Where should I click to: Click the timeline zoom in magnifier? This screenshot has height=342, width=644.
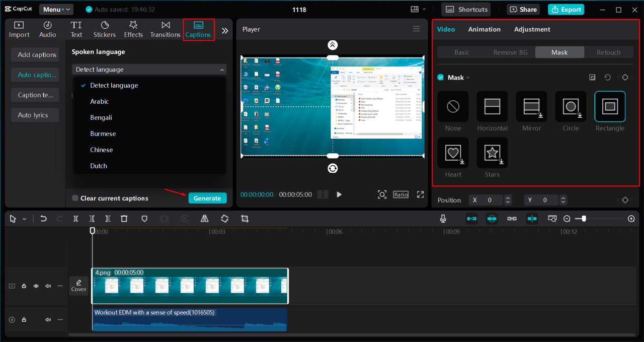click(x=631, y=219)
